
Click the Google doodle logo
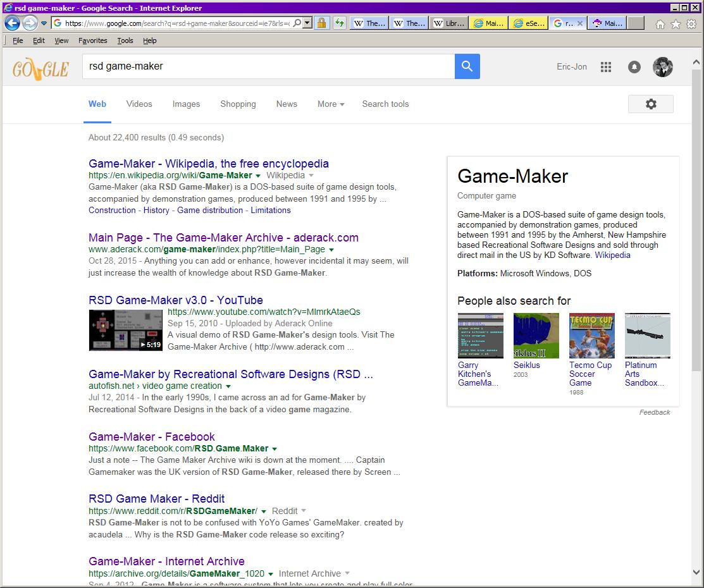pos(40,69)
